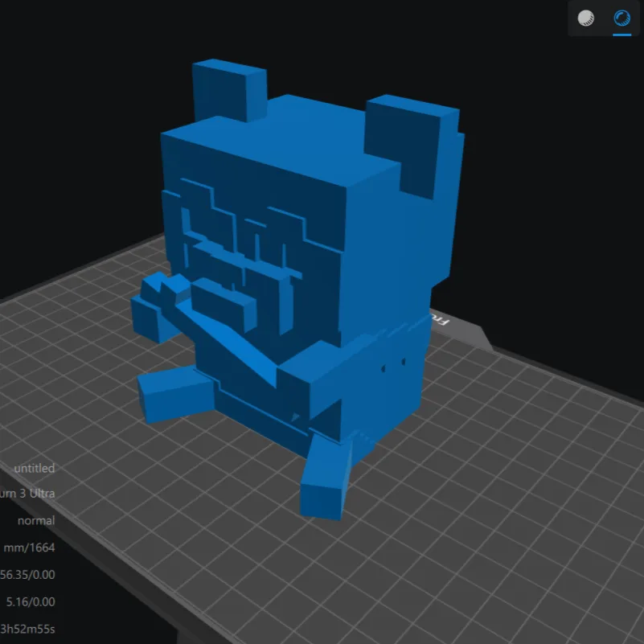The width and height of the screenshot is (644, 644).
Task: Select the blue blocky 3D model
Action: tap(297, 288)
